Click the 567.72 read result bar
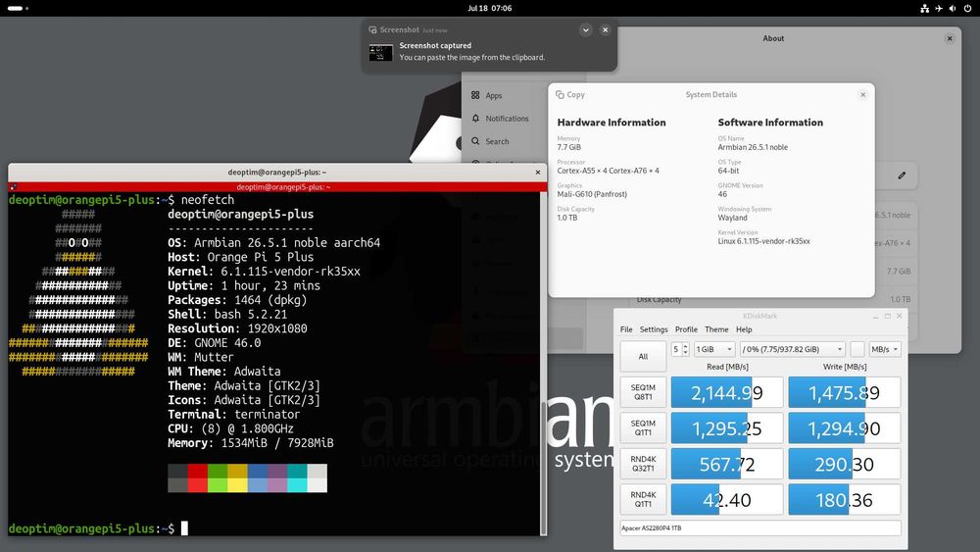 (727, 464)
